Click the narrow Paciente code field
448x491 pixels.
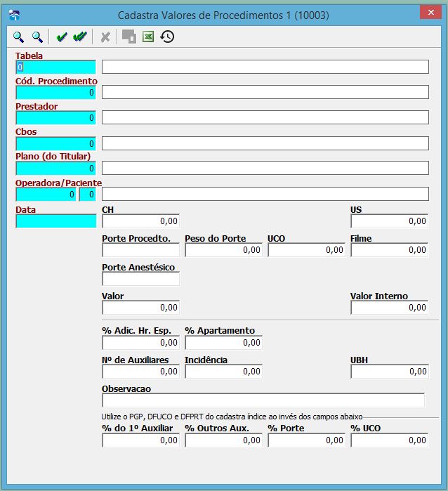pyautogui.click(x=87, y=195)
